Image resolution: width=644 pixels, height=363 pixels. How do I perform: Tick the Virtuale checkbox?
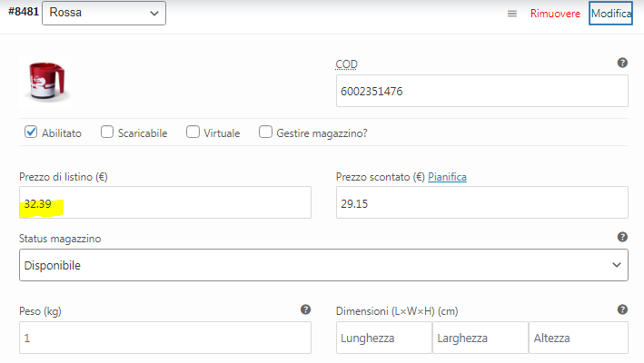(193, 132)
